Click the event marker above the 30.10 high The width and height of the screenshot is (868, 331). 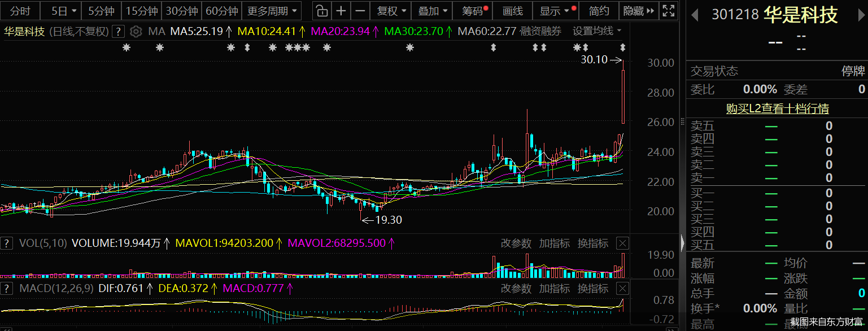coord(623,48)
